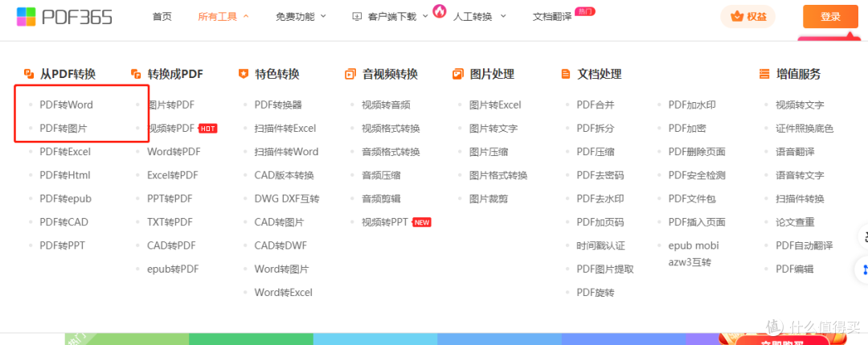Viewport: 868px width, 345px height.
Task: Click the 增值服务 category icon
Action: 764,74
